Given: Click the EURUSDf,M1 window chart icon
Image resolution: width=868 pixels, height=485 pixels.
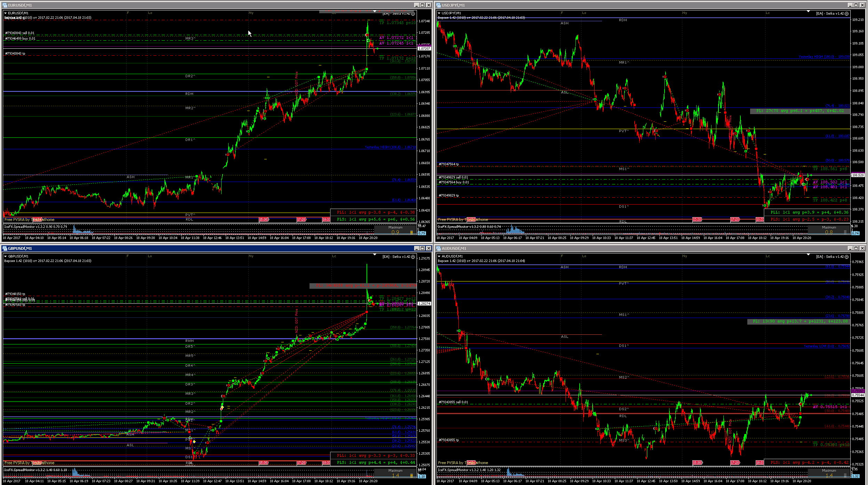Looking at the screenshot, I should pos(5,5).
